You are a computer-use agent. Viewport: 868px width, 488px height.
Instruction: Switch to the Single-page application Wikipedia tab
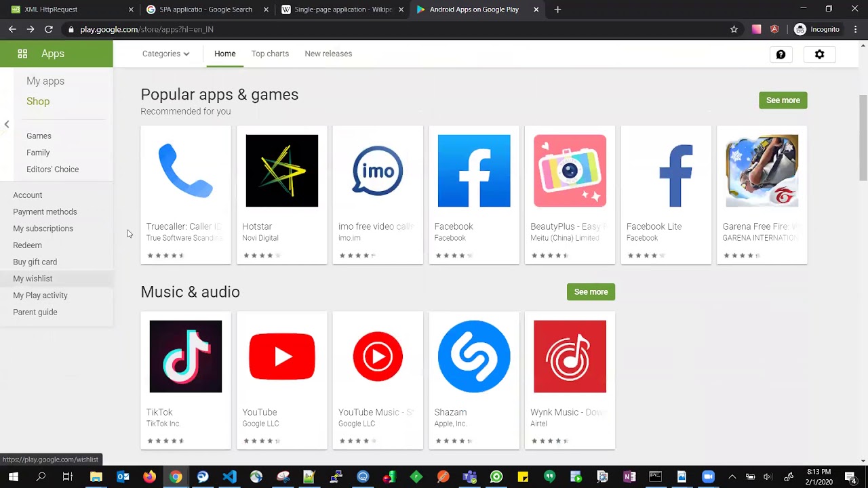click(x=342, y=9)
